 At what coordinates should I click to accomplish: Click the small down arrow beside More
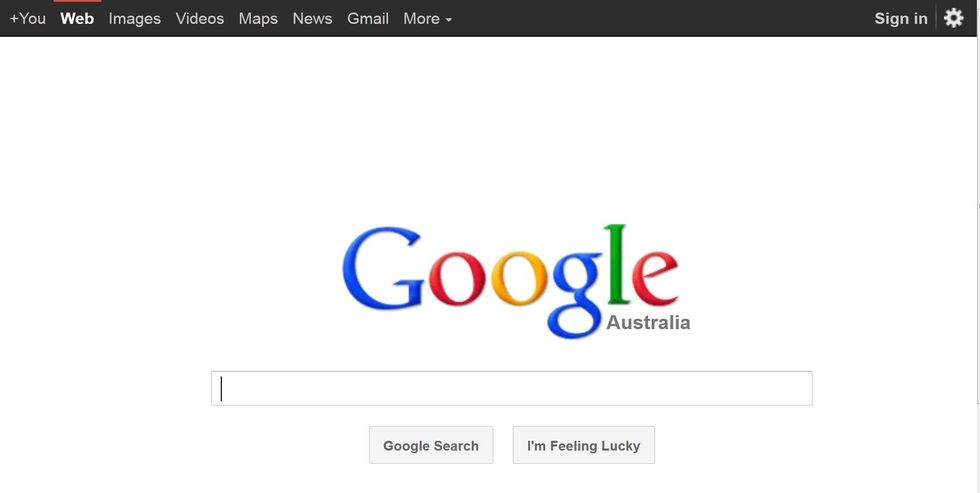coord(449,20)
